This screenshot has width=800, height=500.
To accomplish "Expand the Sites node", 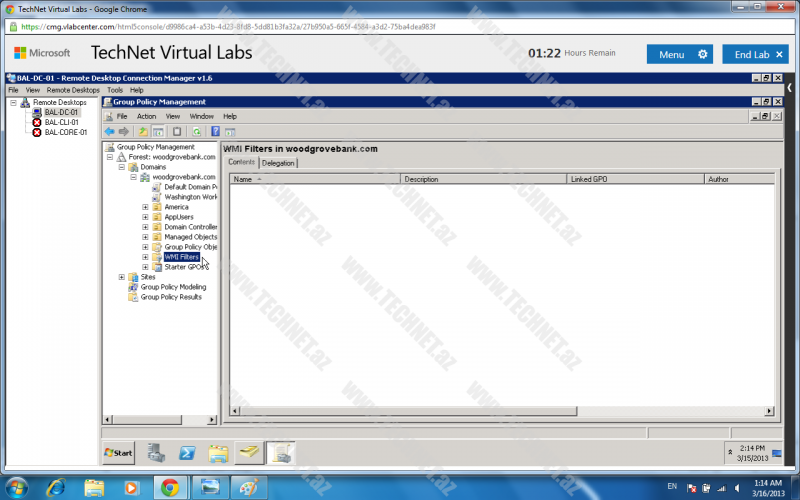I will [x=122, y=277].
